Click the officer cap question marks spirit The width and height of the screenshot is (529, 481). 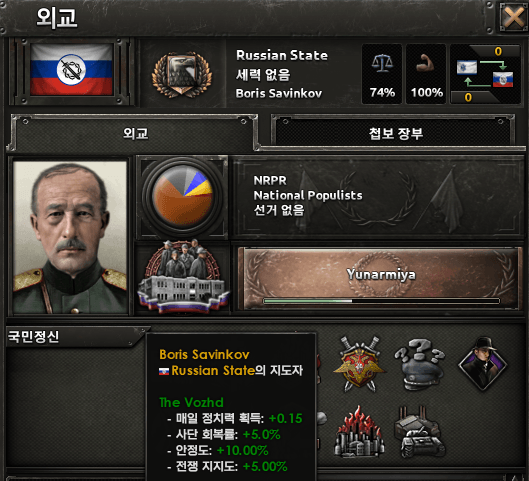pos(420,364)
